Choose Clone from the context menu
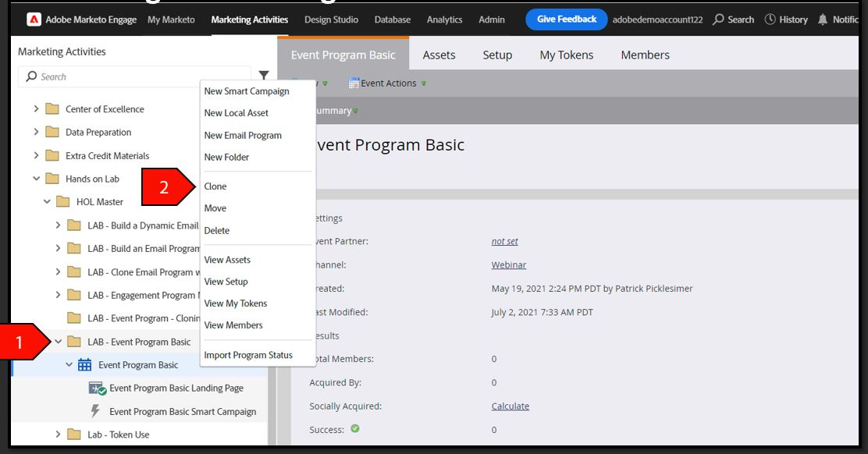868x454 pixels. (215, 186)
